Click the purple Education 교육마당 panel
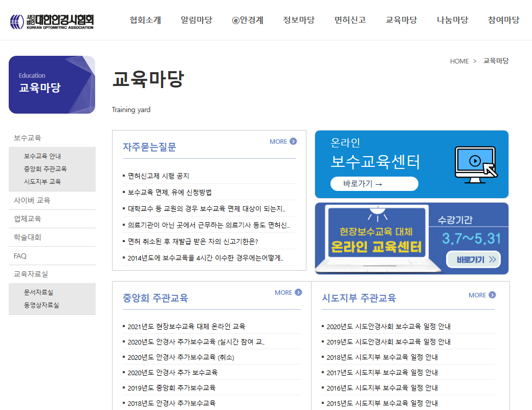 click(x=51, y=84)
